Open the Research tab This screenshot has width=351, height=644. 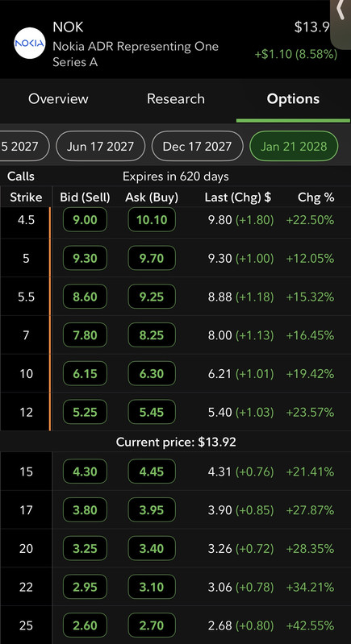[176, 98]
